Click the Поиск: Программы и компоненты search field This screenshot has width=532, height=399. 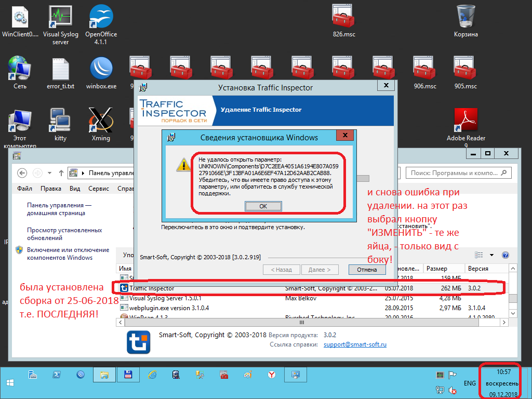(x=458, y=173)
